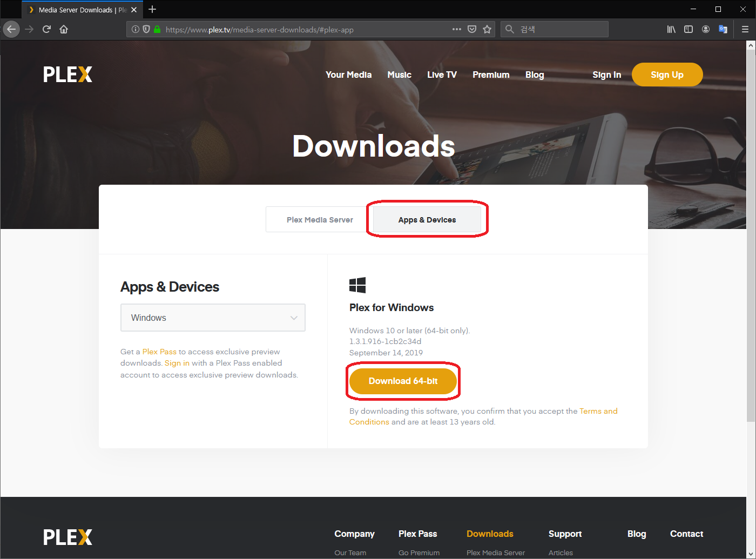Open Company in the footer
This screenshot has height=559, width=756.
(354, 534)
